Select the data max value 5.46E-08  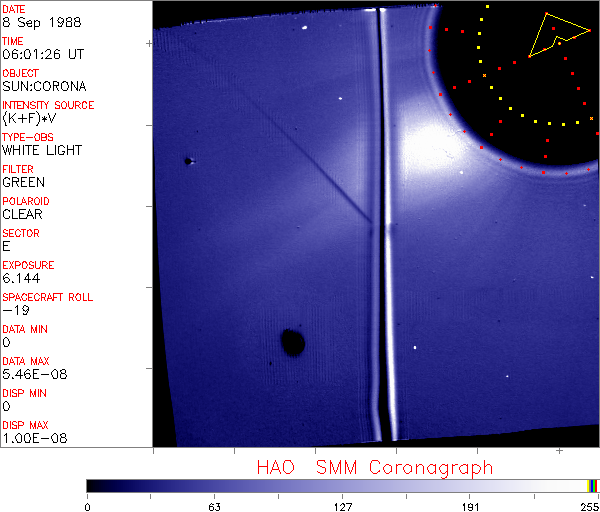(35, 374)
